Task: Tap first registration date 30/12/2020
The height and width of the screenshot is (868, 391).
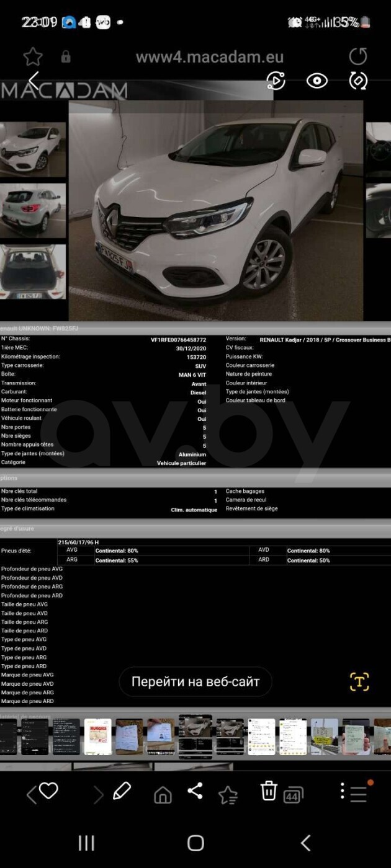Action: pyautogui.click(x=191, y=348)
